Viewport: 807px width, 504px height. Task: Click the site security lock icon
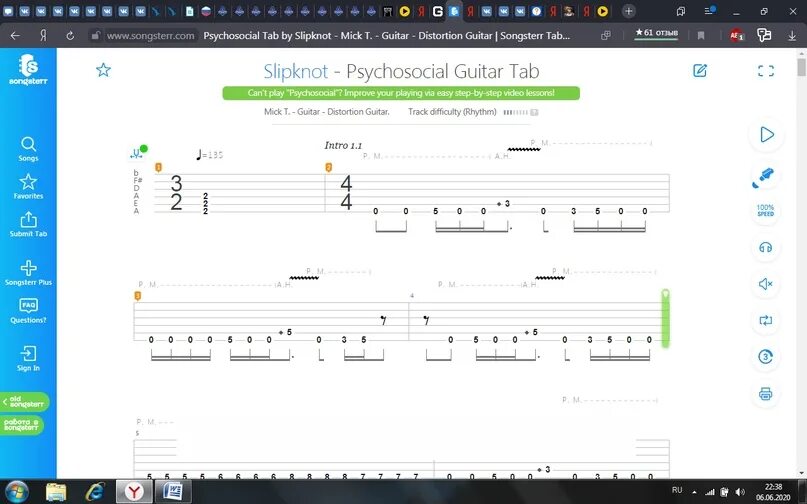click(x=95, y=36)
